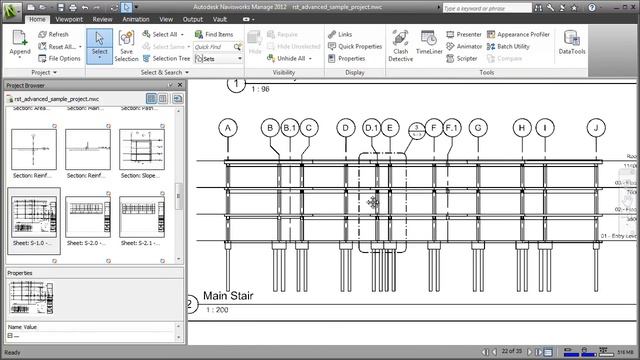Click the print icon in quick access toolbar

[x=73, y=7]
